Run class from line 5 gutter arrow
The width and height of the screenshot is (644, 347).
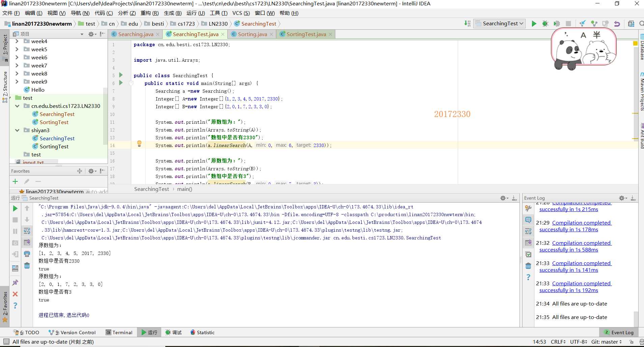pyautogui.click(x=121, y=75)
